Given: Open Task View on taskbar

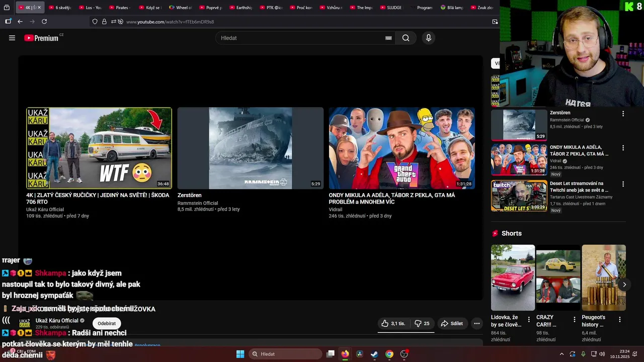Looking at the screenshot, I should 331,354.
